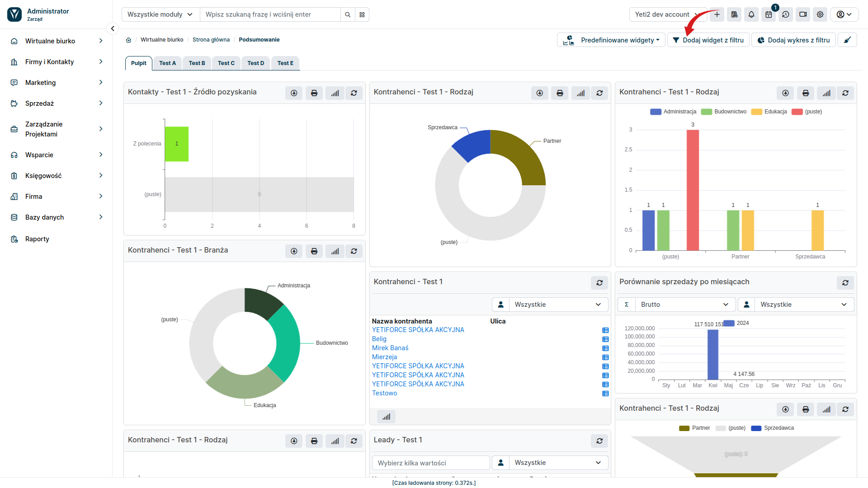Expand Sprzedaż sidebar menu

tap(56, 103)
